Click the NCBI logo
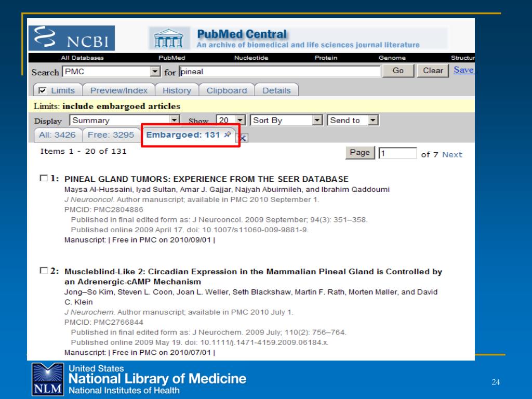 [72, 38]
